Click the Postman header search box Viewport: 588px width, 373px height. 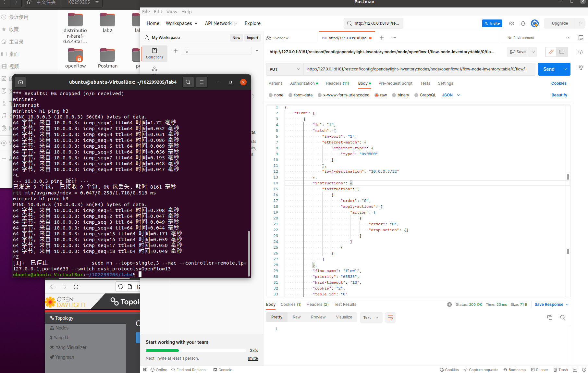pos(374,23)
